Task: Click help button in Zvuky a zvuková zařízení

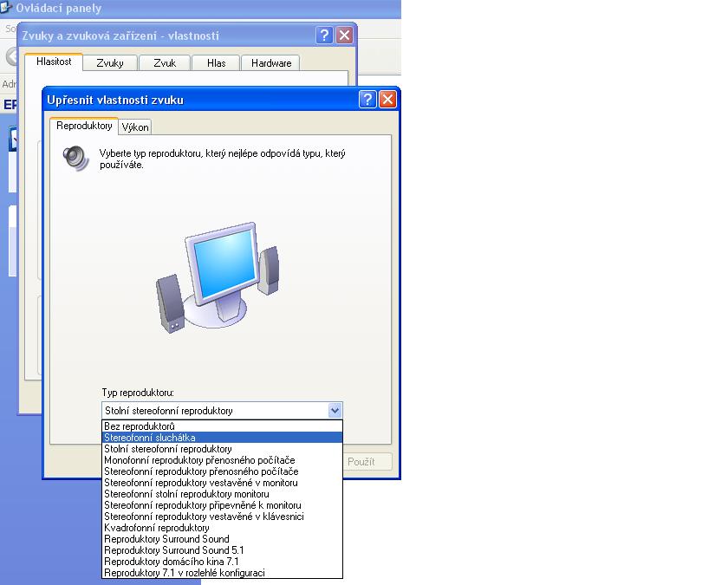Action: pos(324,36)
